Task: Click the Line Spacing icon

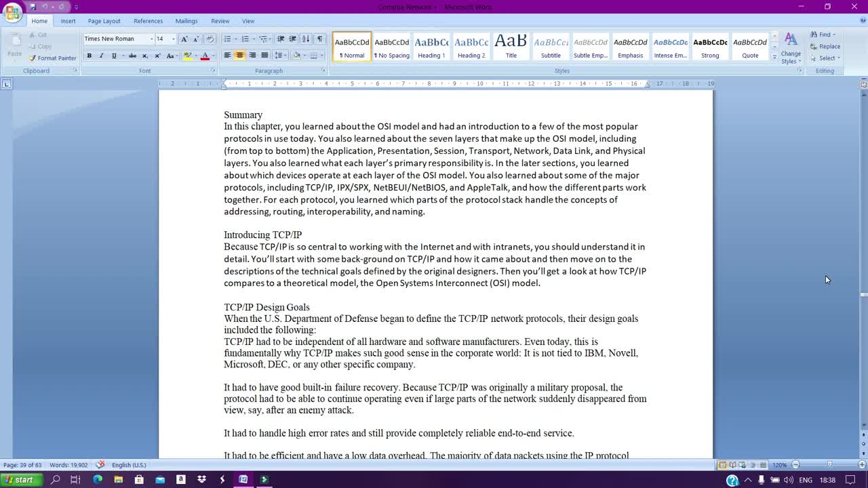Action: click(278, 56)
